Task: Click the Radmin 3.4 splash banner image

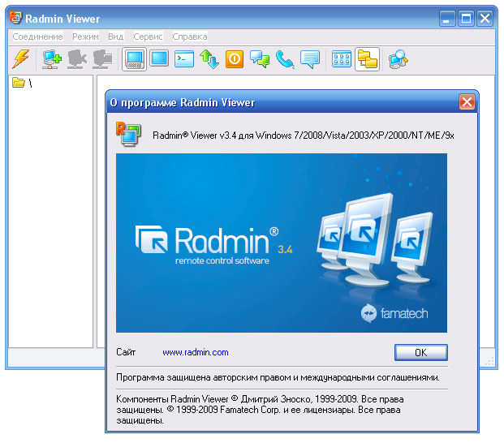Action: (282, 243)
